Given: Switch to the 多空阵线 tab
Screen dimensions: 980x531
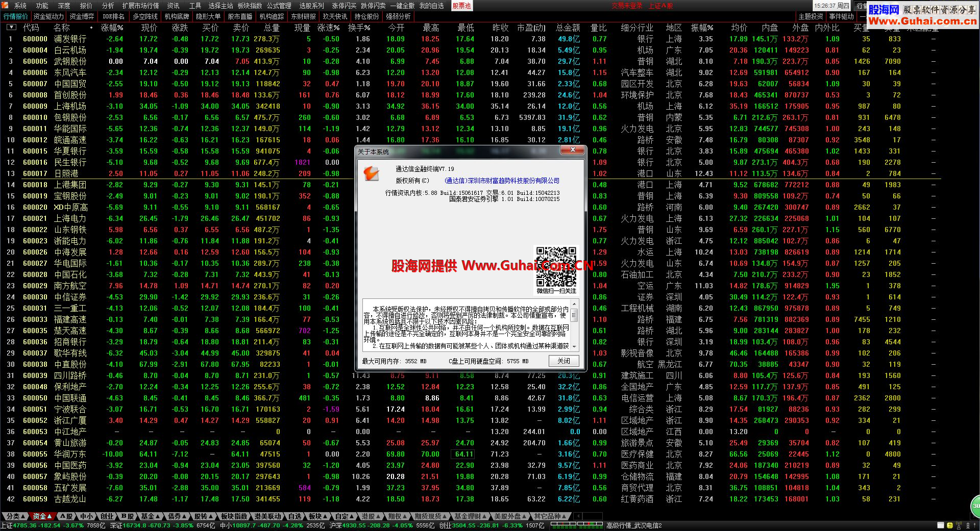Looking at the screenshot, I should [x=145, y=16].
